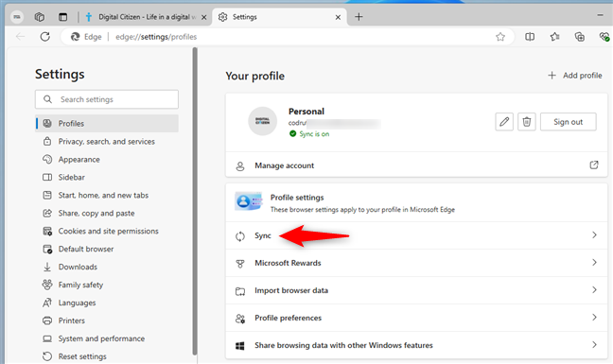Click the Sign out button
Screen dimensions: 613x364
[x=568, y=122]
